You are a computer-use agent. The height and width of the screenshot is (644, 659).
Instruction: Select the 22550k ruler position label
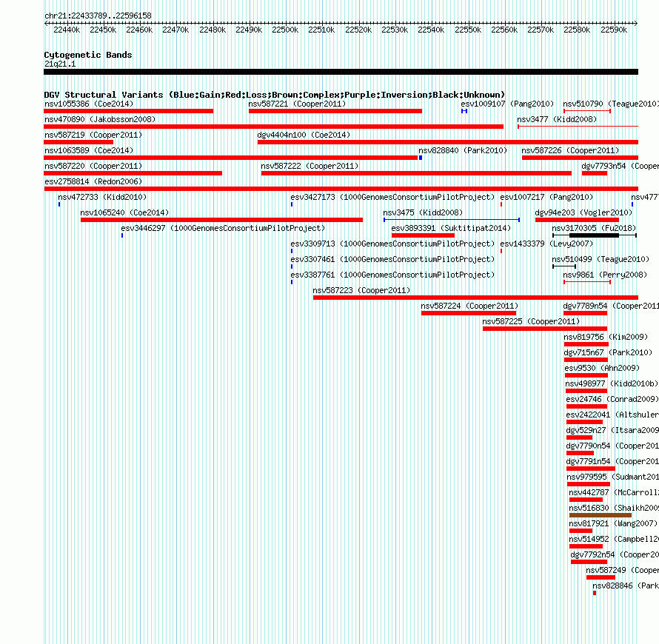pyautogui.click(x=468, y=30)
